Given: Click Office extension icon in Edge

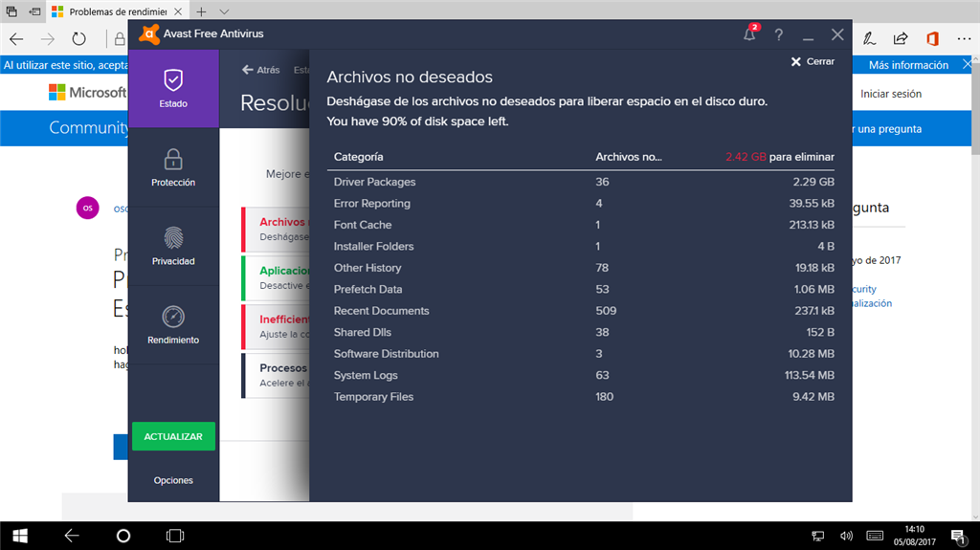Looking at the screenshot, I should (932, 39).
